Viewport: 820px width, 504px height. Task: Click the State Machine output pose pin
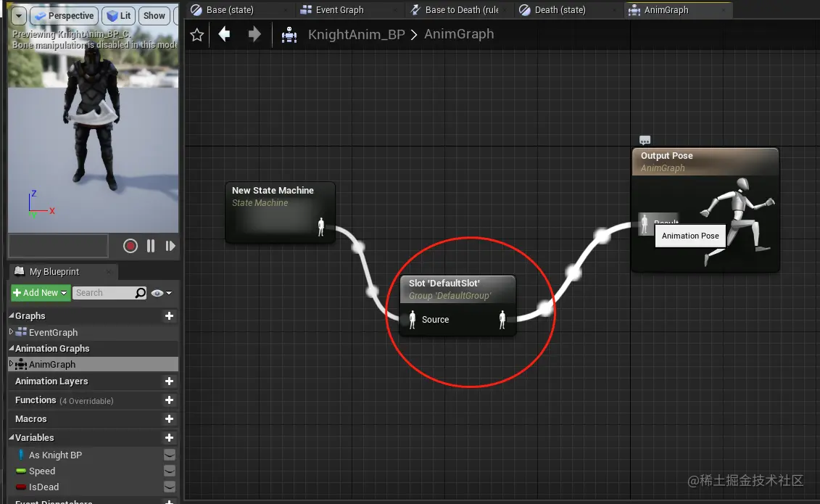click(321, 227)
